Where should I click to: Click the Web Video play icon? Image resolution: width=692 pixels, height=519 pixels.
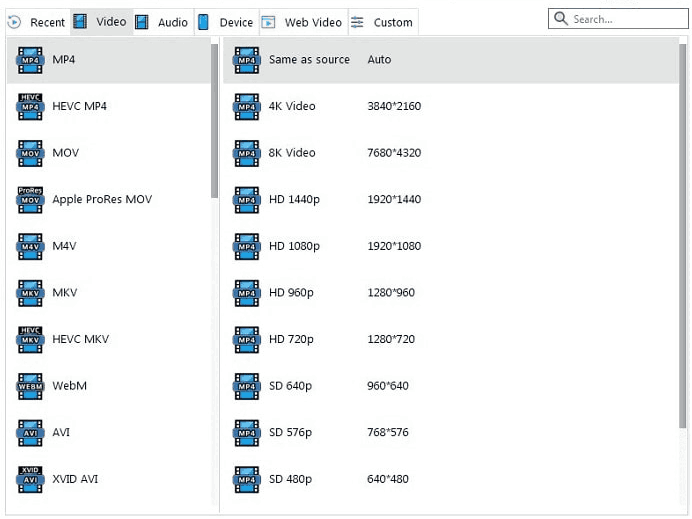pyautogui.click(x=268, y=22)
